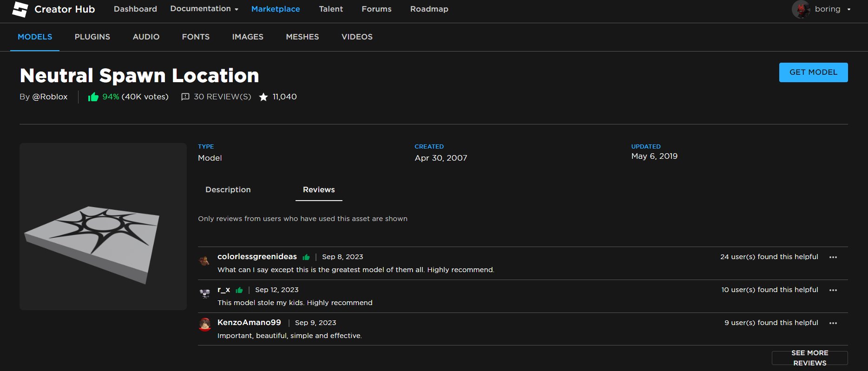The width and height of the screenshot is (868, 371).
Task: Click the 11,040 favorites count
Action: point(284,97)
